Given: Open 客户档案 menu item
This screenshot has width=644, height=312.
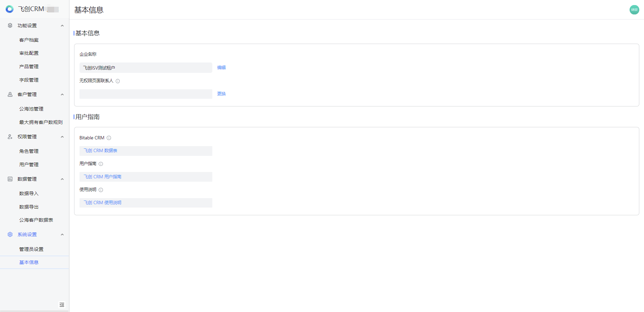Looking at the screenshot, I should [29, 40].
